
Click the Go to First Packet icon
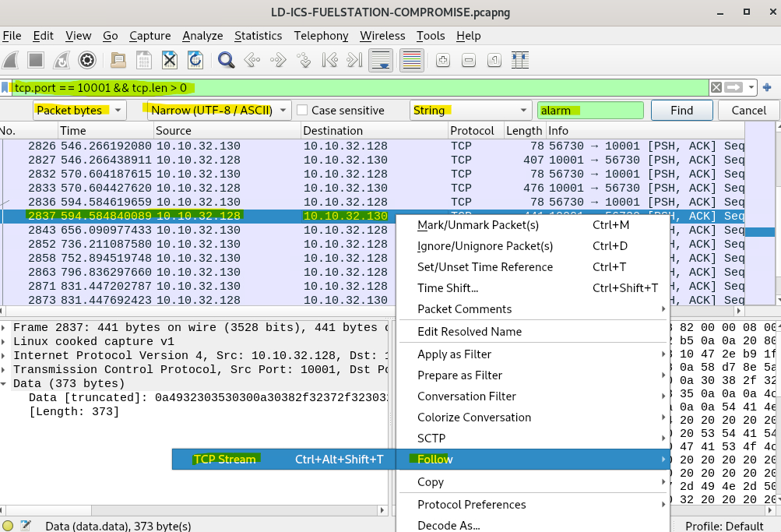329,60
